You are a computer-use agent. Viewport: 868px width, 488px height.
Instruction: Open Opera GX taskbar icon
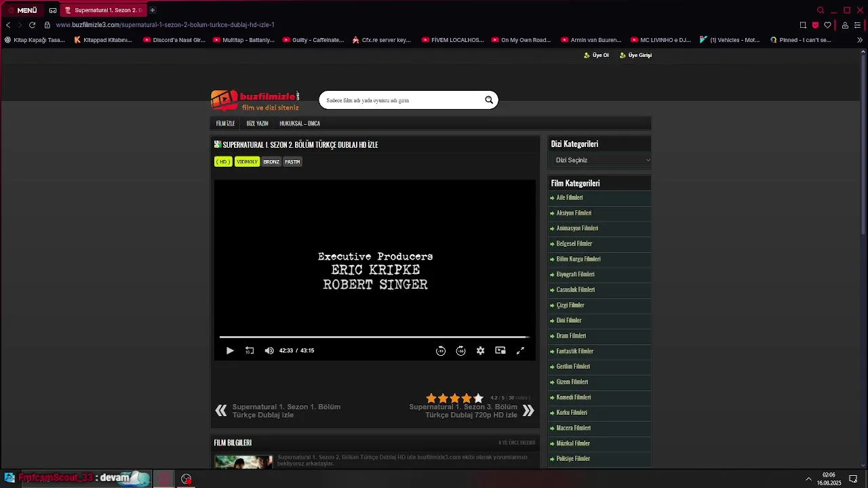[163, 479]
